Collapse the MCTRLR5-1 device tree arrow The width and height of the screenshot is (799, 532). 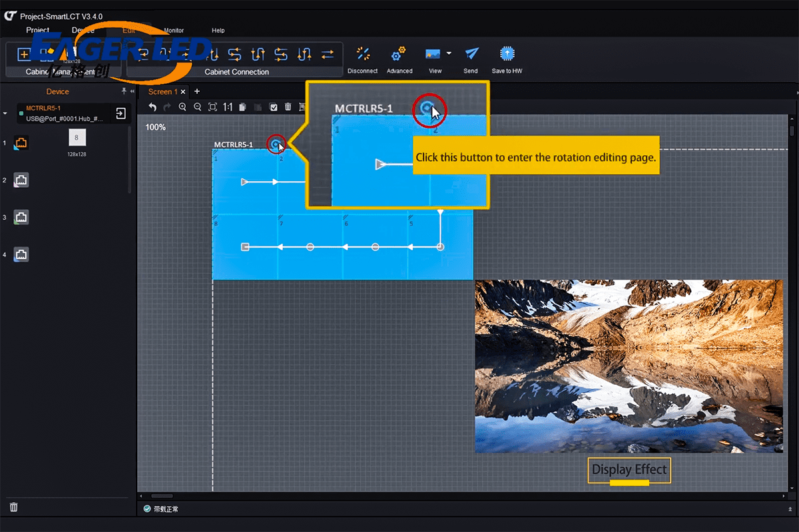click(x=5, y=114)
